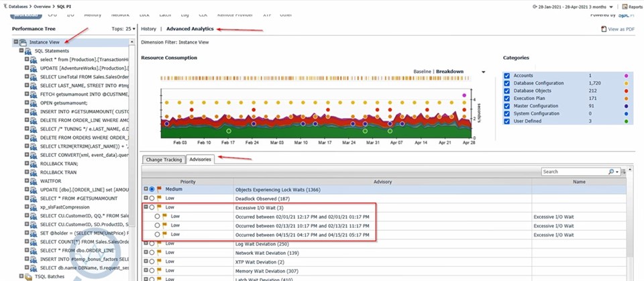Click SQL icon beside 'INSERT INTO #temp_bonus_factors'

coord(34,260)
